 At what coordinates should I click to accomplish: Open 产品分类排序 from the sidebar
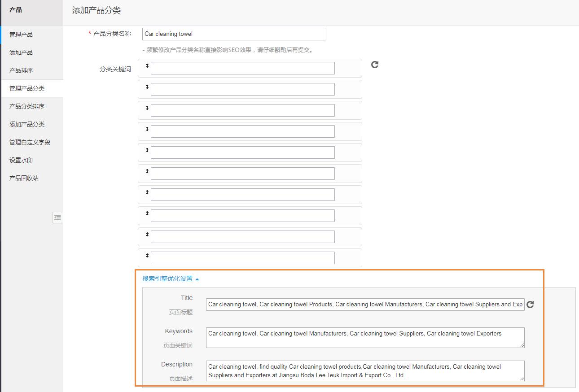[x=27, y=106]
